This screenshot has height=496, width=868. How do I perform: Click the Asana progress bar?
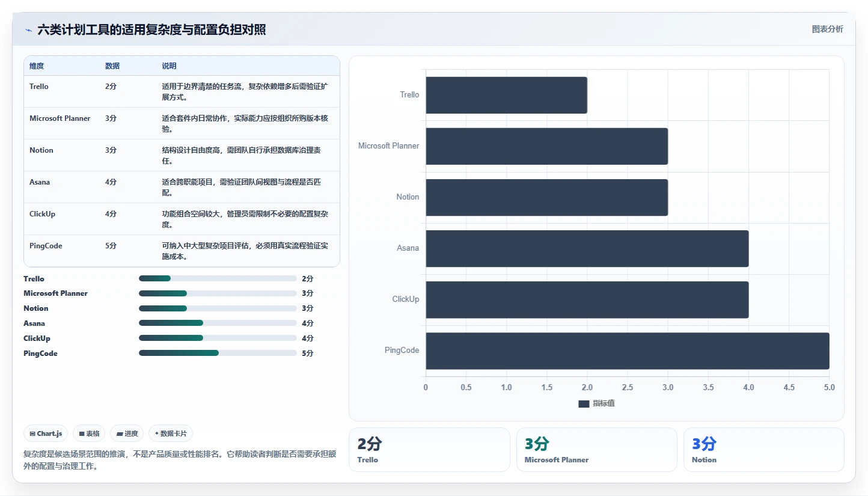point(218,323)
